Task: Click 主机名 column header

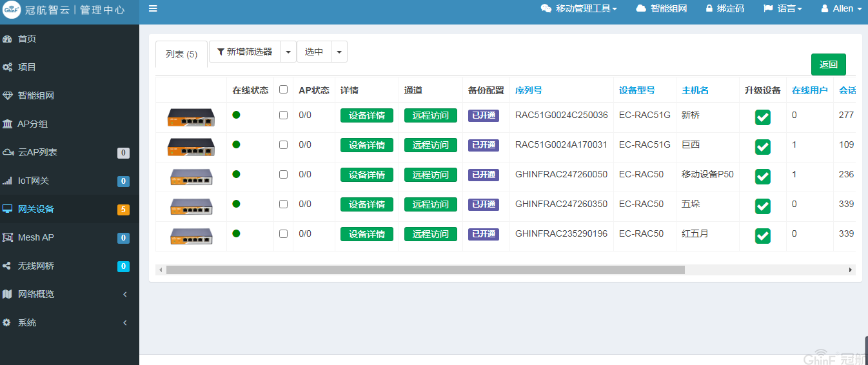Action: [x=695, y=90]
